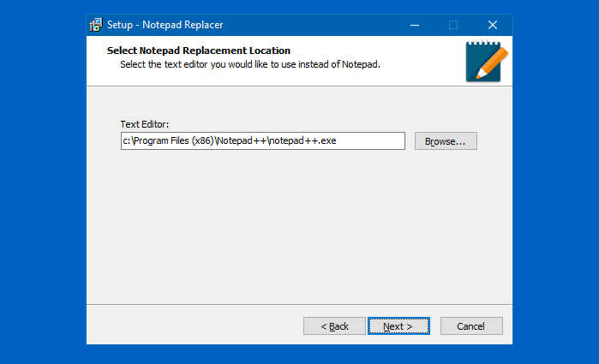
Task: Click the Setup installer icon in title bar
Action: (x=96, y=25)
